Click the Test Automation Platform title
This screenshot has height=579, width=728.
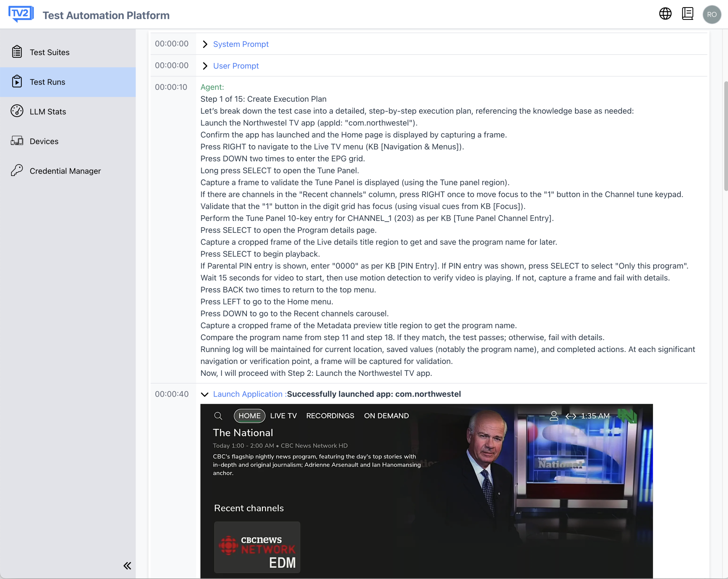point(106,15)
